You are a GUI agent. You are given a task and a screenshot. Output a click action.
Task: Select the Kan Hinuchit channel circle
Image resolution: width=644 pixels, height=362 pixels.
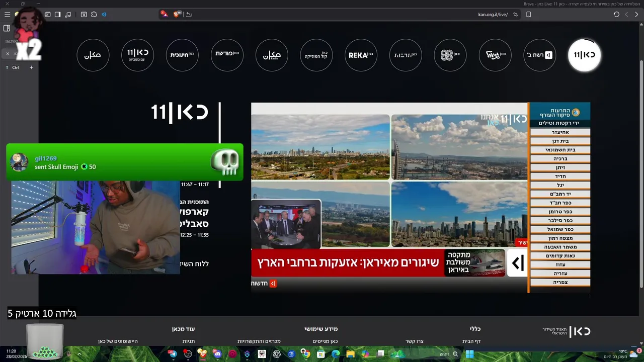(182, 55)
